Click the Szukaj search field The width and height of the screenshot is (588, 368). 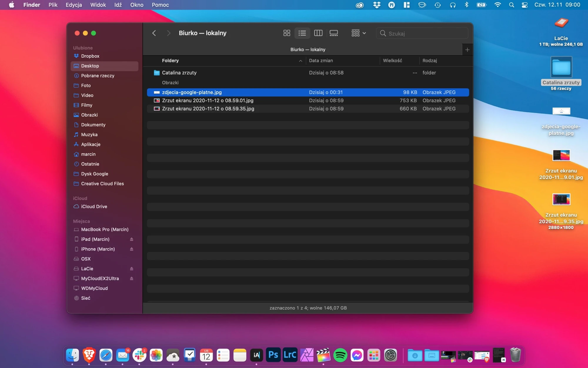click(422, 33)
